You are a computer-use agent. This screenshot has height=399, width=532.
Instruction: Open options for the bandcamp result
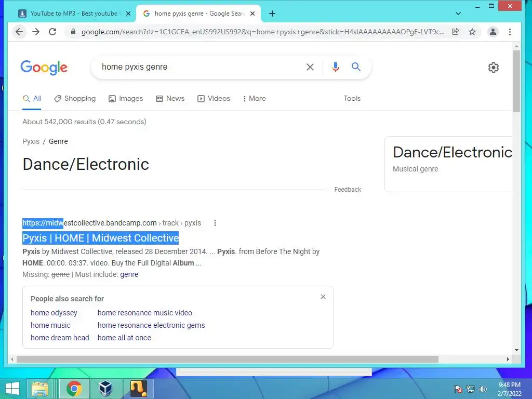(215, 223)
